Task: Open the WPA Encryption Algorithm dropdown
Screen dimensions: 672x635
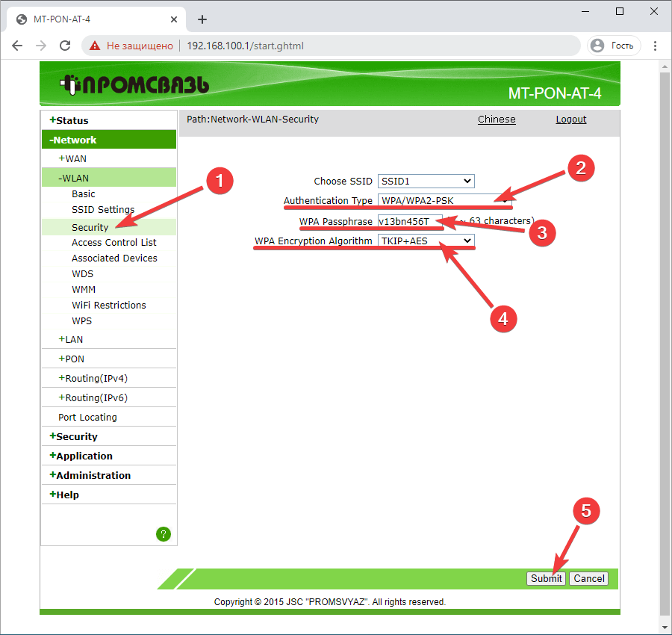Action: [426, 241]
